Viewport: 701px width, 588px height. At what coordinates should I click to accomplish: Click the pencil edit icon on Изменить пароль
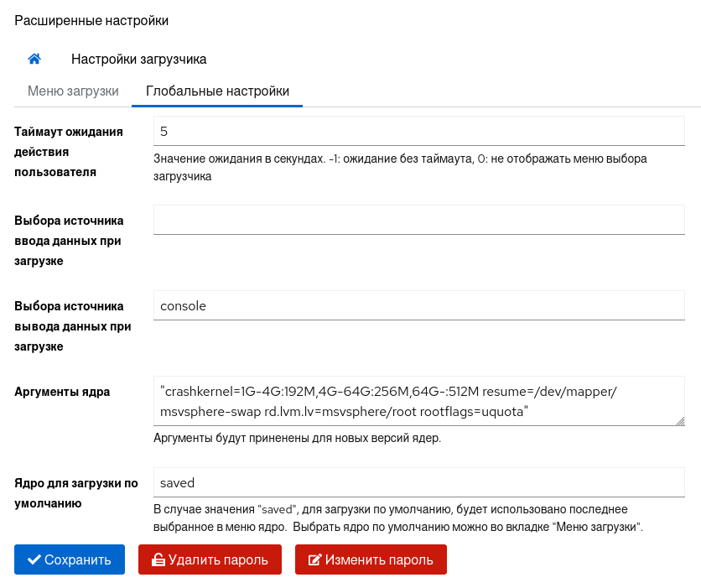tap(315, 559)
